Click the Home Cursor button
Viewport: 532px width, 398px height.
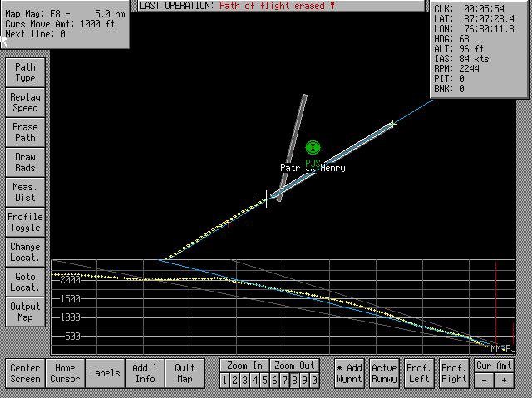pyautogui.click(x=65, y=373)
